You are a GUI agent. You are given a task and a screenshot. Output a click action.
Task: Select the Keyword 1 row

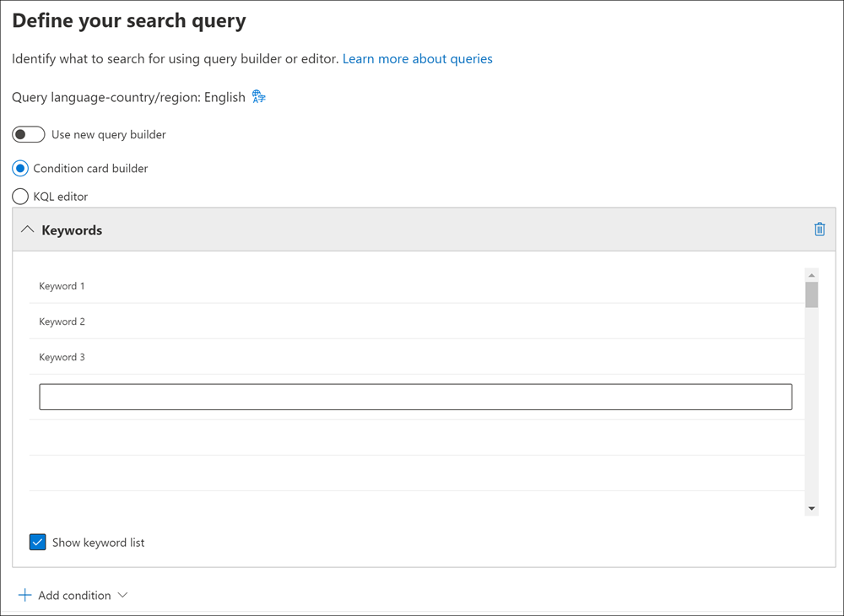[x=417, y=286]
